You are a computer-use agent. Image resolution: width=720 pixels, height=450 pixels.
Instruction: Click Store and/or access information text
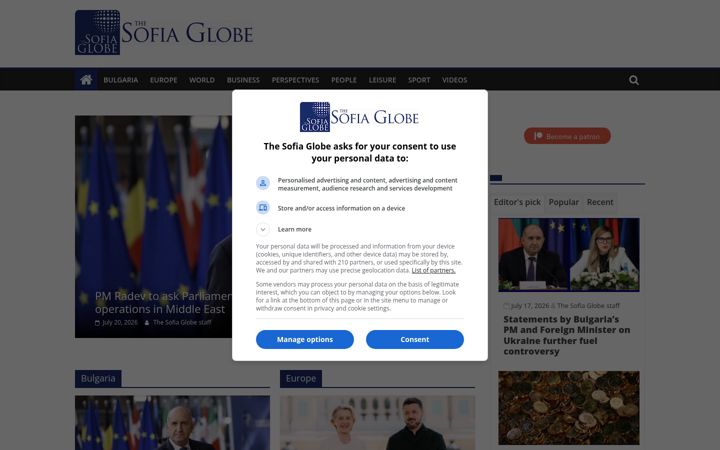(341, 208)
